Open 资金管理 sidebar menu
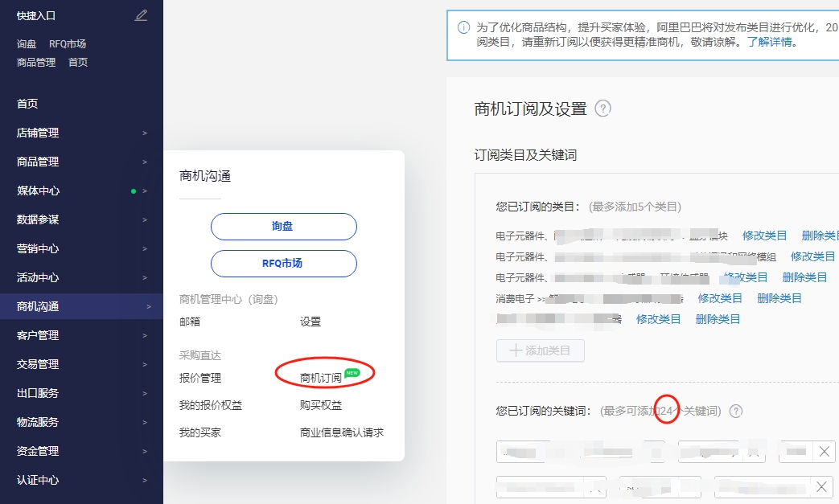This screenshot has height=504, width=839. coord(81,451)
